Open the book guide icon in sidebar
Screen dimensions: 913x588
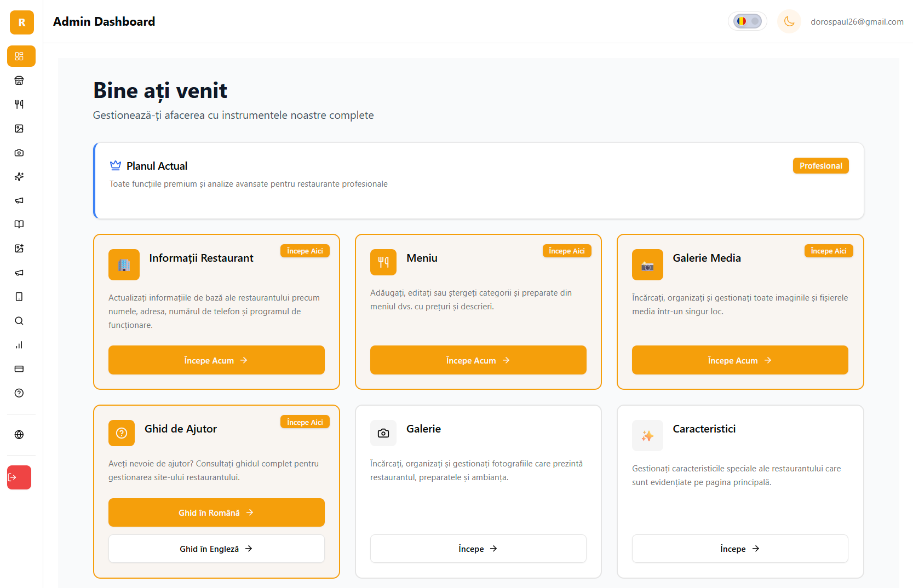point(19,224)
